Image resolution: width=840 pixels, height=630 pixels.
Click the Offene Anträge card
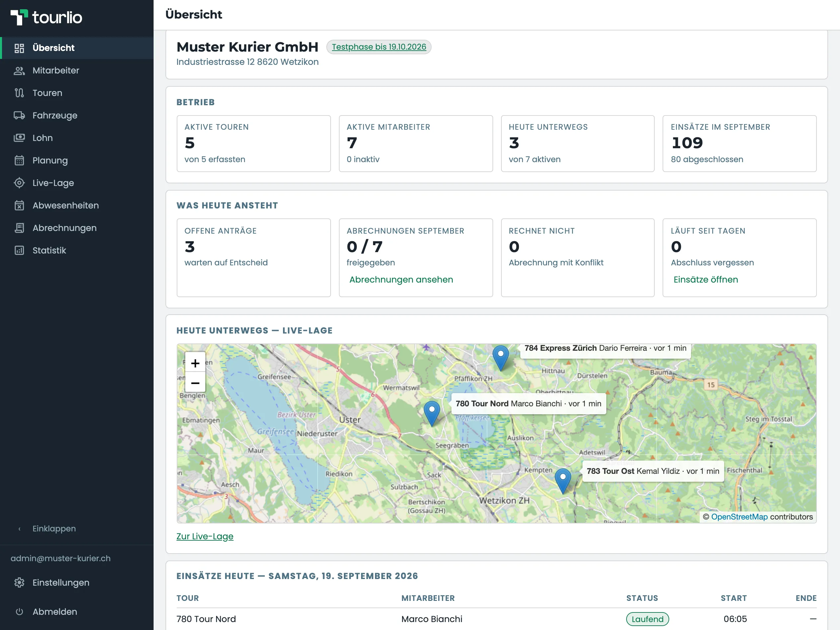[x=254, y=257]
